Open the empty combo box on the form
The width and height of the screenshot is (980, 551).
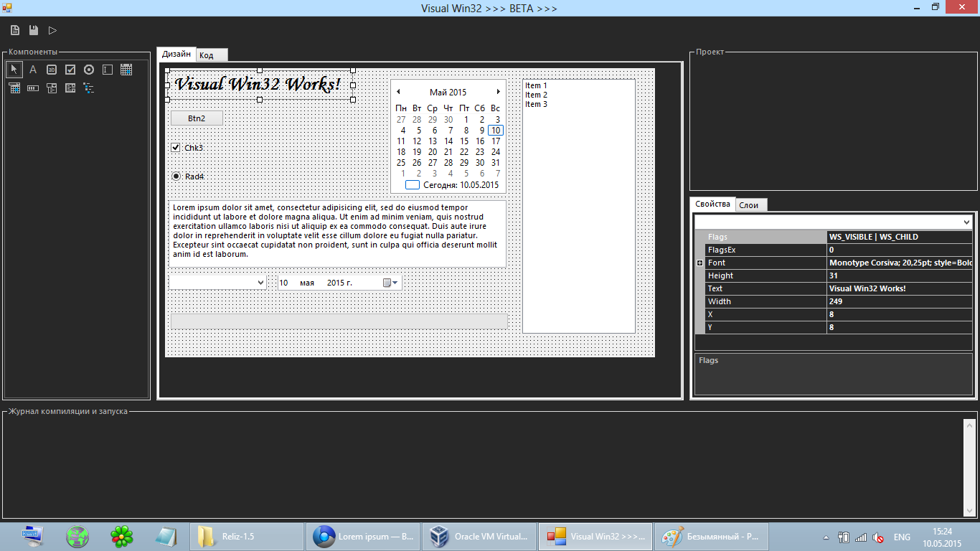260,283
